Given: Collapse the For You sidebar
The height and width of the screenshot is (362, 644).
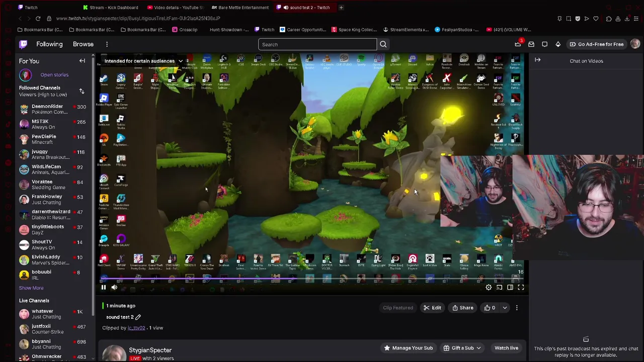Looking at the screenshot, I should (82, 61).
